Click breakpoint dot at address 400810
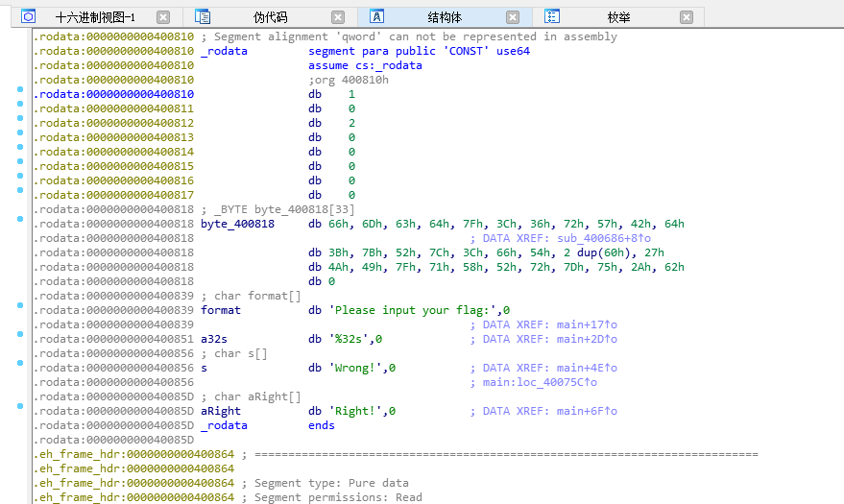Image resolution: width=844 pixels, height=504 pixels. [x=20, y=89]
